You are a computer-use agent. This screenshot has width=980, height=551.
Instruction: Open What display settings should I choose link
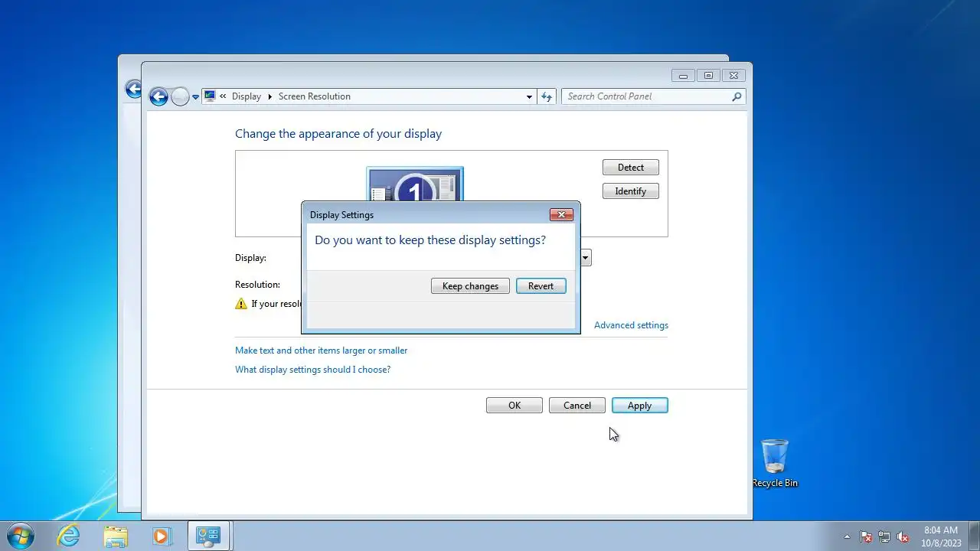[x=312, y=370]
